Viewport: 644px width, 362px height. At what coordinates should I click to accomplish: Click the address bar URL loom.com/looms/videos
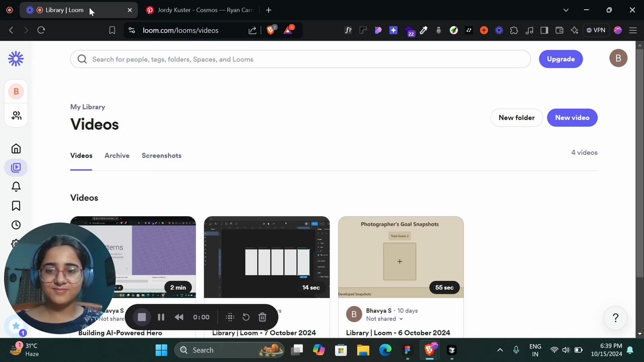coord(181,30)
